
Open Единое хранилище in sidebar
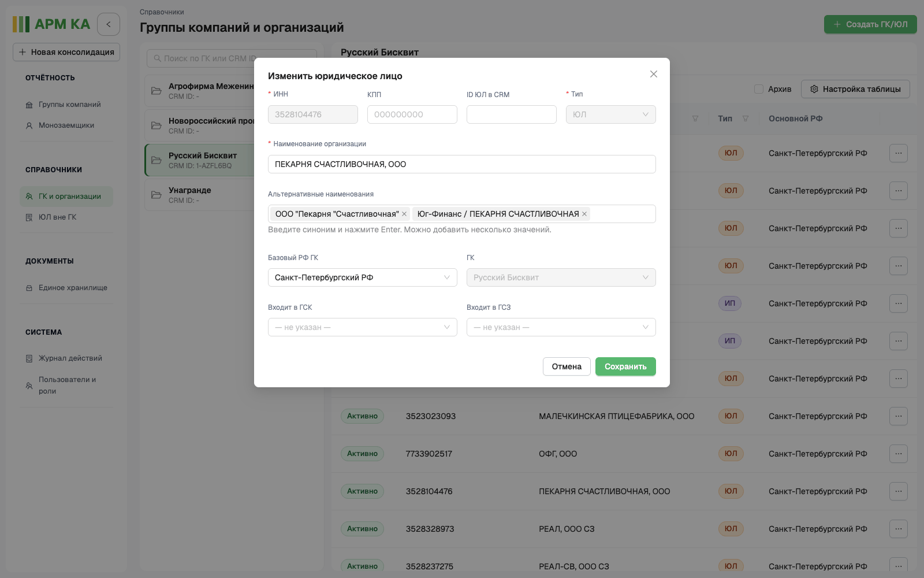[66, 288]
